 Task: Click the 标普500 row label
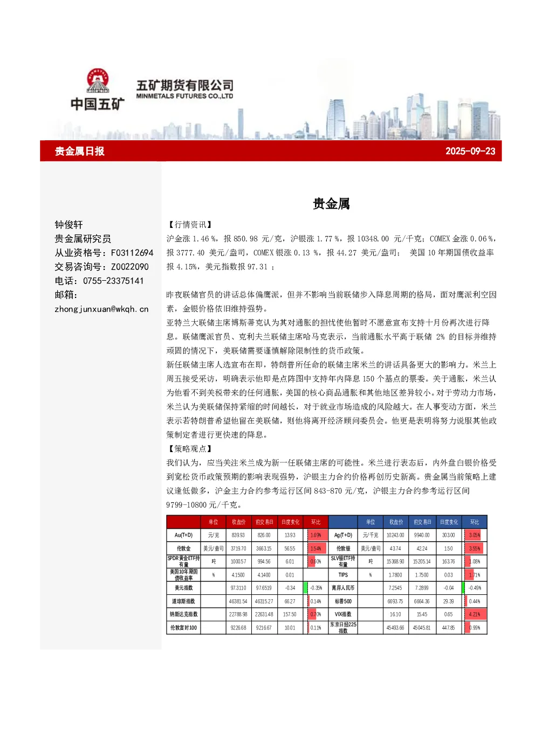click(343, 601)
